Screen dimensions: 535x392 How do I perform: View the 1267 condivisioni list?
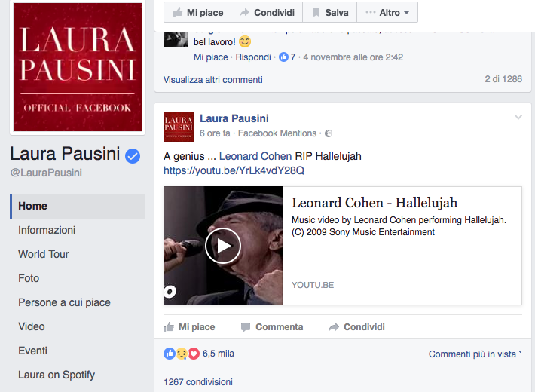pos(198,381)
